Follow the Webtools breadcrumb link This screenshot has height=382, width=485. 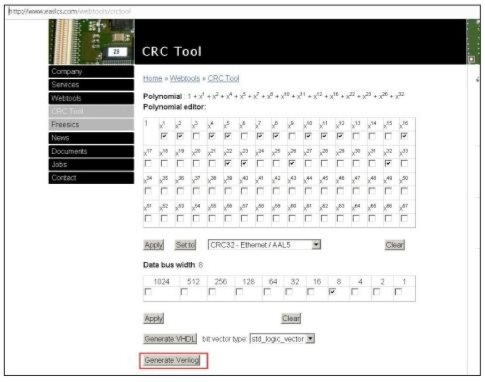click(185, 78)
